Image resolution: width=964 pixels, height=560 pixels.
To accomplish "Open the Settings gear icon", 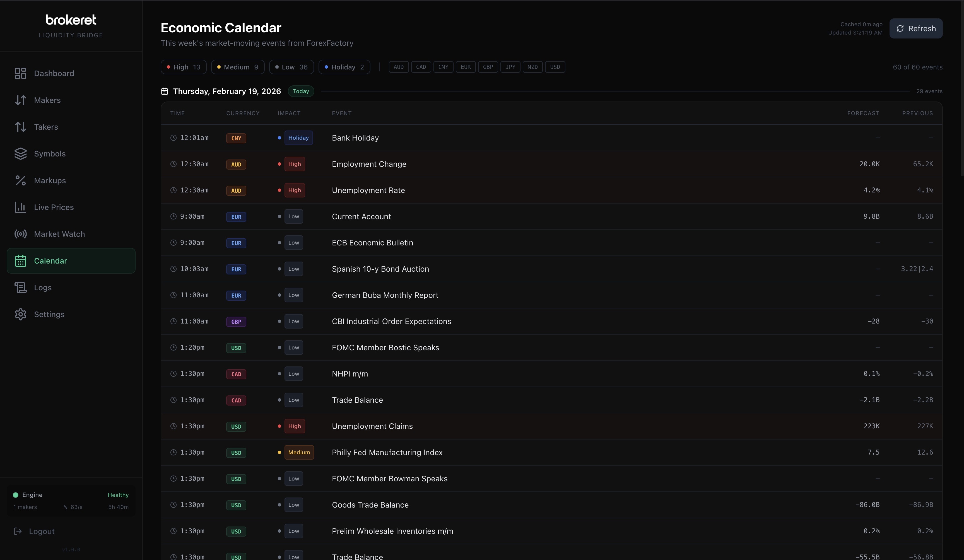I will pos(21,314).
